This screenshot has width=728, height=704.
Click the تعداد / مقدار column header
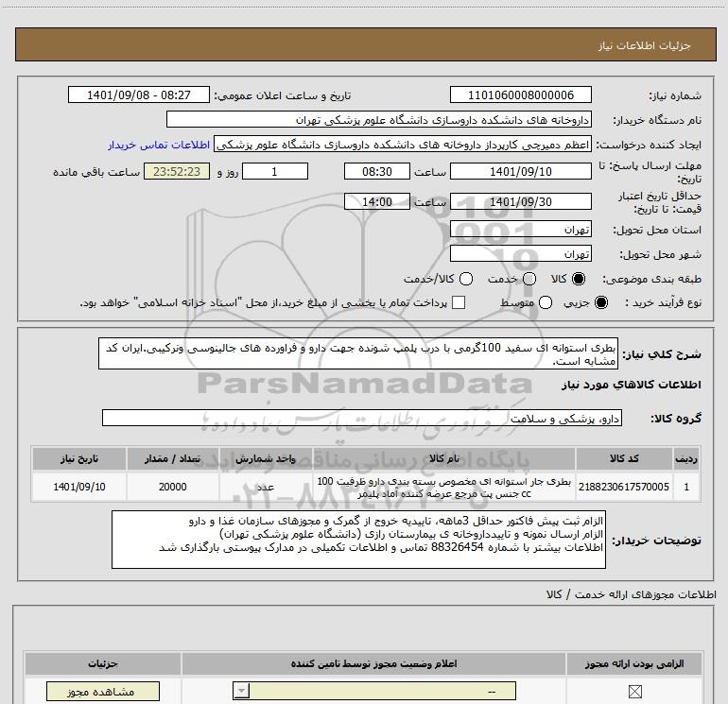(x=173, y=458)
